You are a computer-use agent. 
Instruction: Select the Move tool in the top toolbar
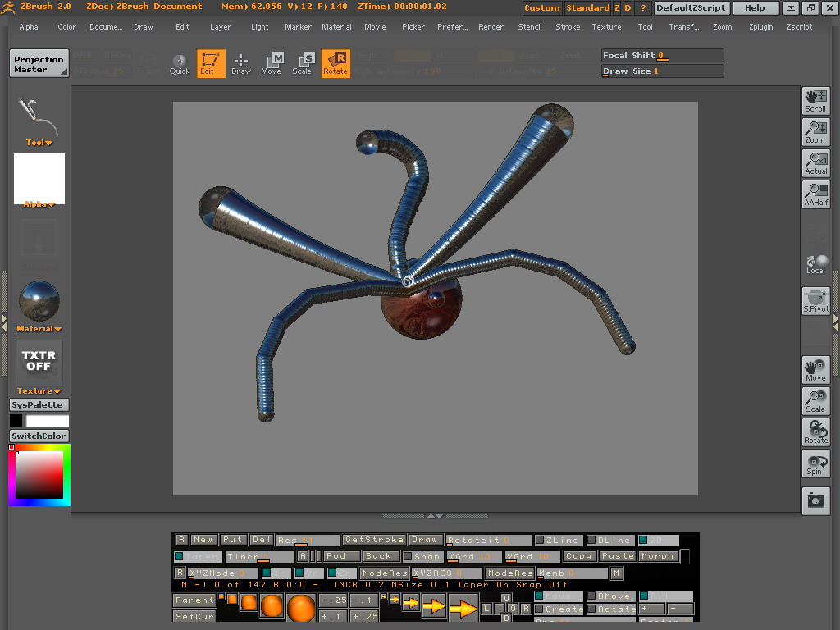[271, 63]
